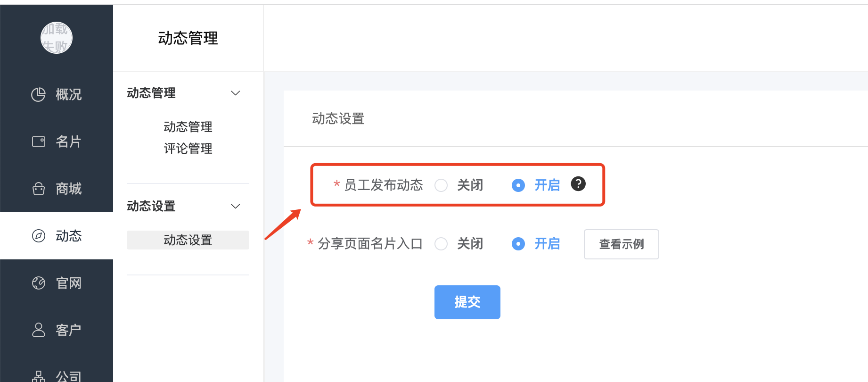Collapse the 动态设置 section chevron
This screenshot has height=382, width=868.
236,206
